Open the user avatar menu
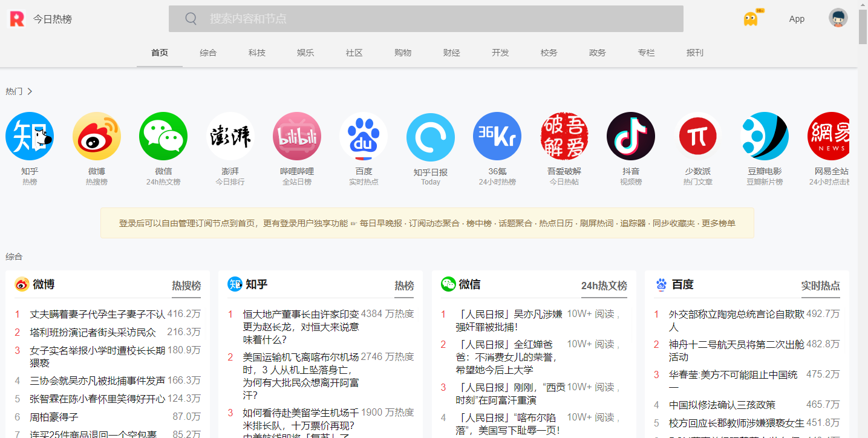Image resolution: width=868 pixels, height=438 pixels. coord(838,18)
